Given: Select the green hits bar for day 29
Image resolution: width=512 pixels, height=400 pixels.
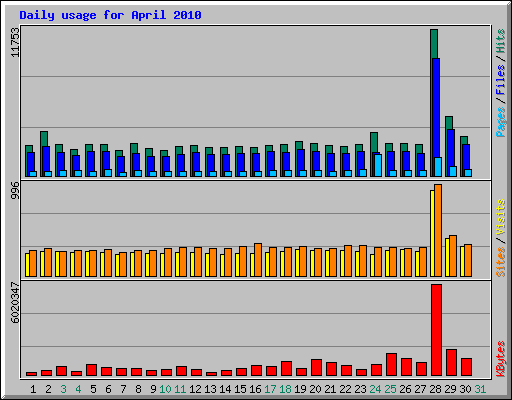Looking at the screenshot, I should tap(449, 123).
